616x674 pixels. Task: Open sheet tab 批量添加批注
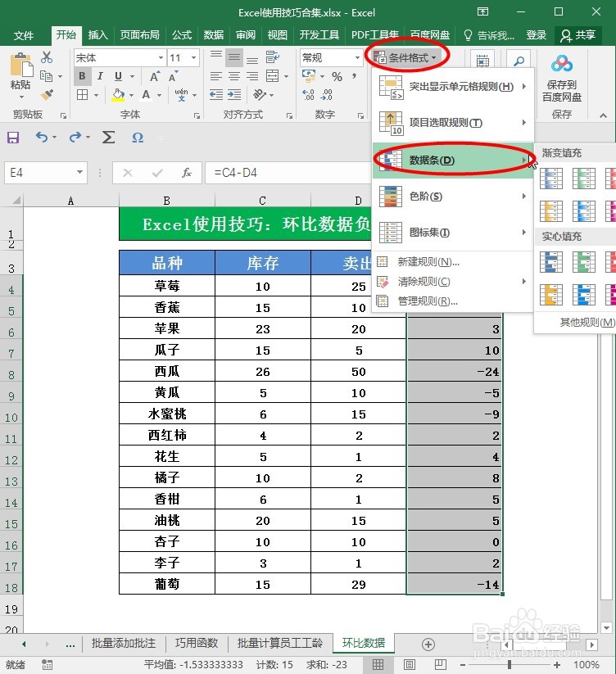click(124, 643)
